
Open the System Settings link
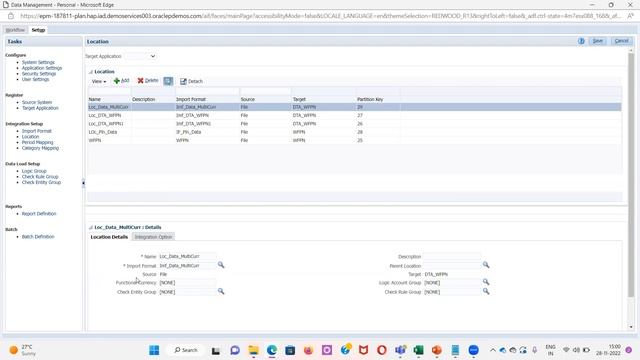[x=38, y=62]
